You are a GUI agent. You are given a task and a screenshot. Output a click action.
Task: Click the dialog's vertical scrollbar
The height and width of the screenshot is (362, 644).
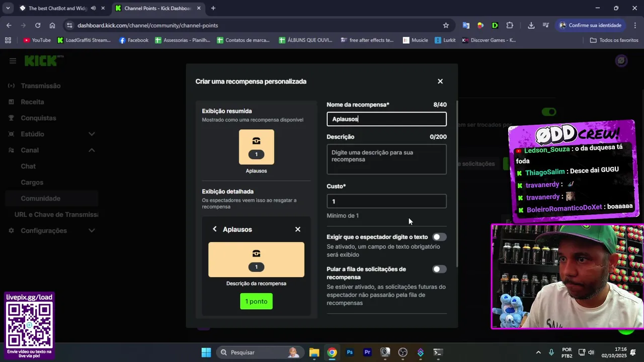tap(457, 184)
